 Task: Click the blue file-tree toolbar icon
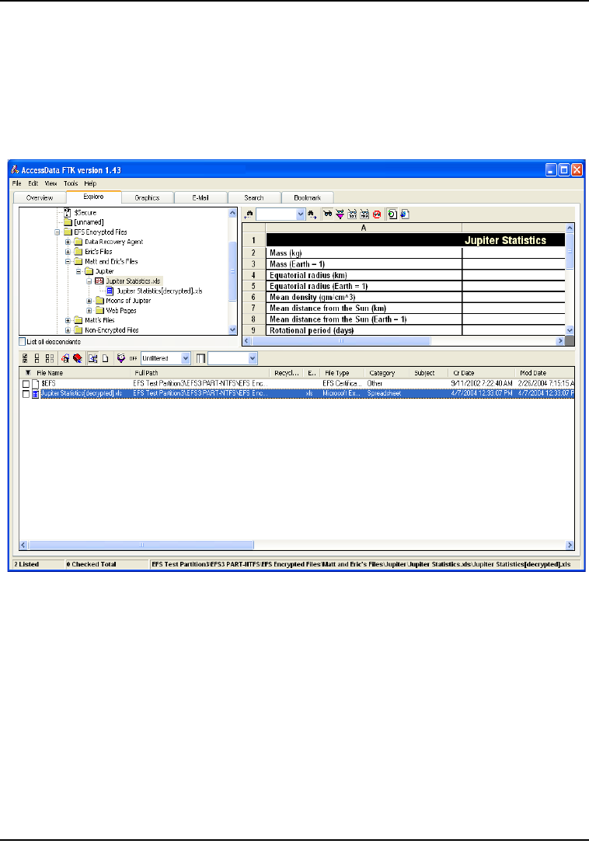click(x=92, y=359)
